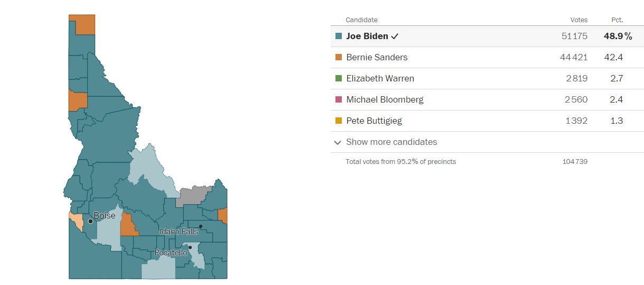
Task: Click the orange northernmost county on map
Action: (85, 25)
